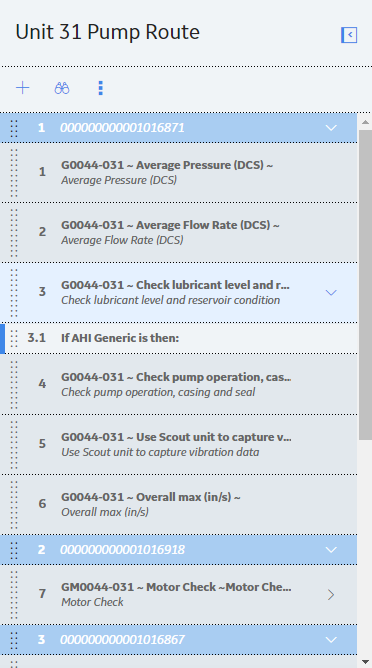Image resolution: width=372 pixels, height=668 pixels.
Task: Collapse Check lubricant level condition chevron
Action: click(331, 292)
